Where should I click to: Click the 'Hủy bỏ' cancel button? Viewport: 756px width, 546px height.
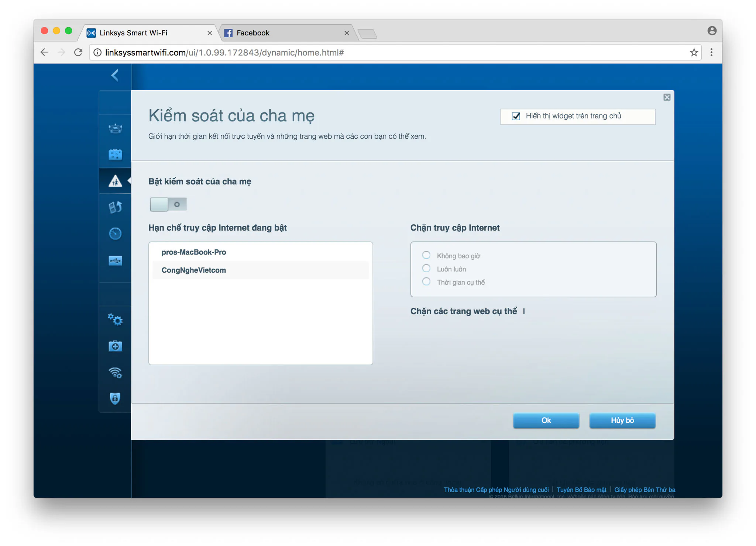click(x=622, y=420)
